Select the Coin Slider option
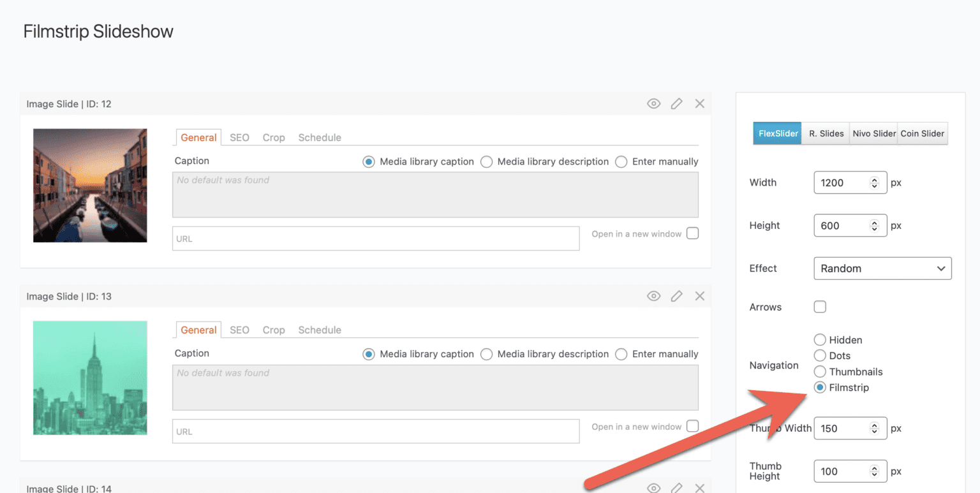This screenshot has width=980, height=493. 923,133
